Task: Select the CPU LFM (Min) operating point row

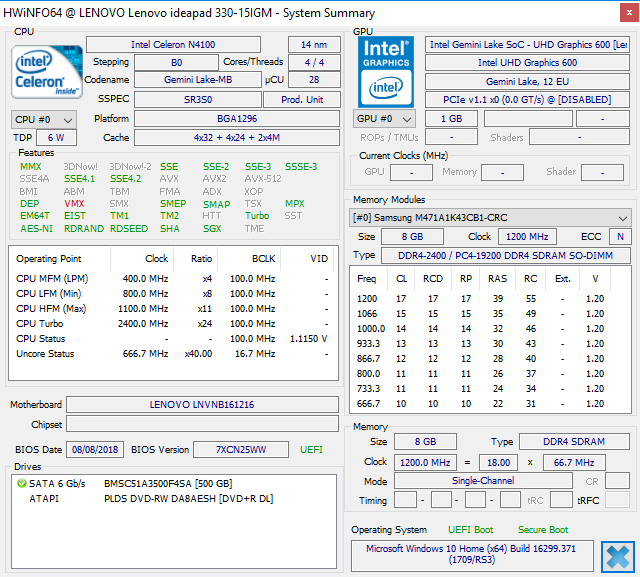Action: click(173, 294)
